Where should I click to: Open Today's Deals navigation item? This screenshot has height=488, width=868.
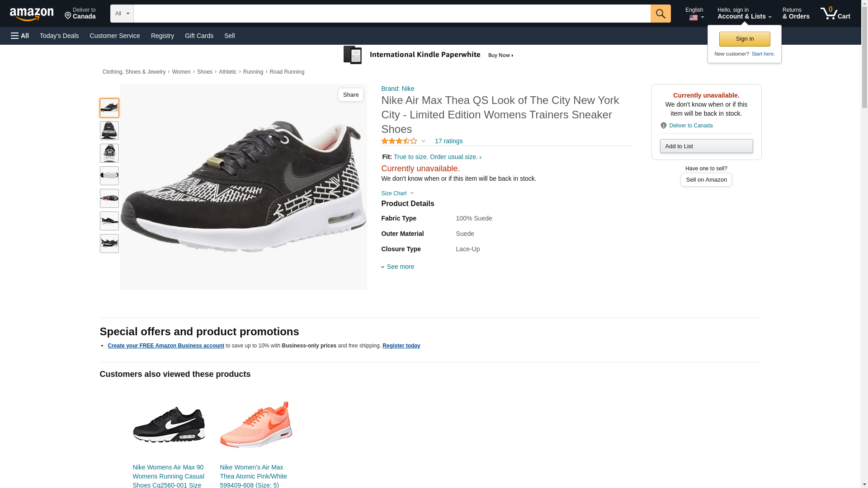coord(59,36)
